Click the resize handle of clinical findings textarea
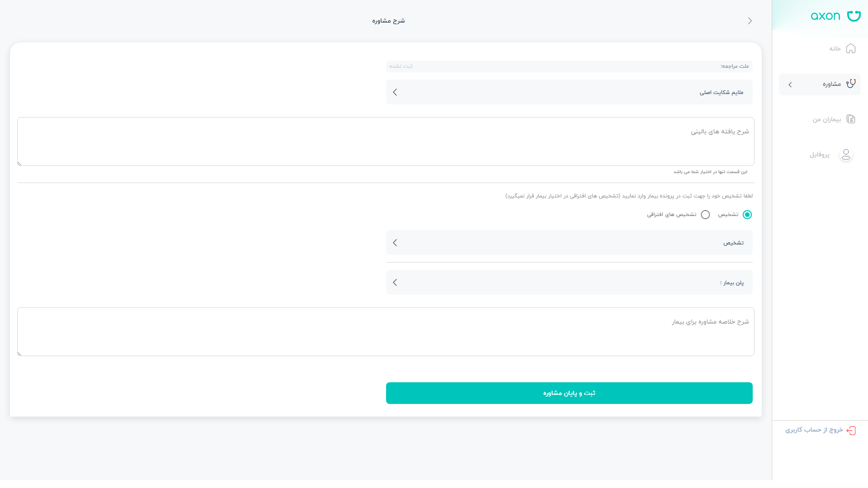This screenshot has height=488, width=868. click(x=19, y=164)
